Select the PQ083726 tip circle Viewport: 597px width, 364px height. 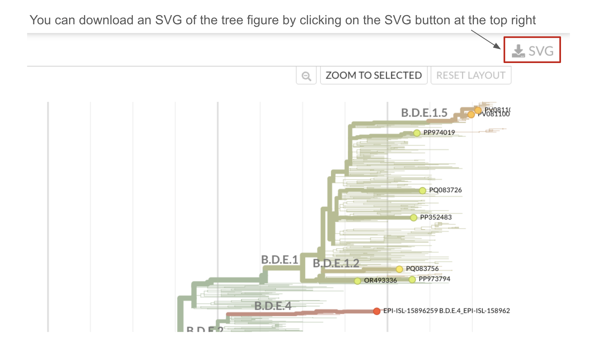coord(423,191)
